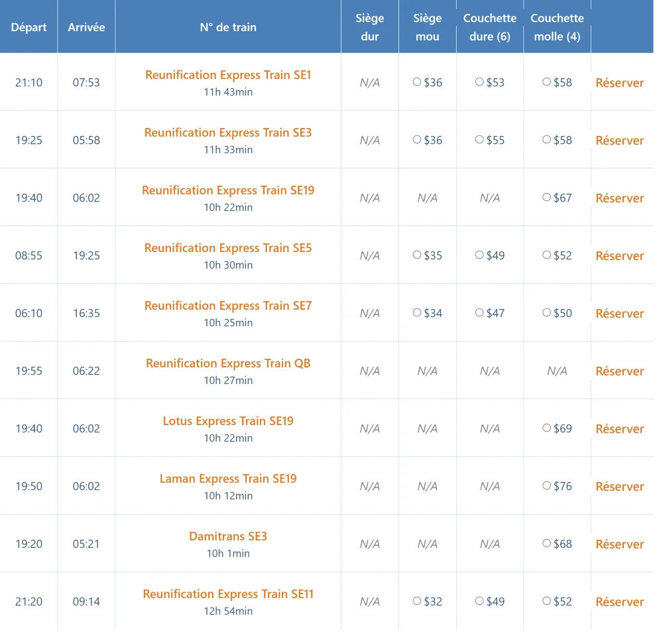Choose $58 soft sleeper for Reunification SE3
Image resolution: width=663 pixels, height=644 pixels.
547,139
